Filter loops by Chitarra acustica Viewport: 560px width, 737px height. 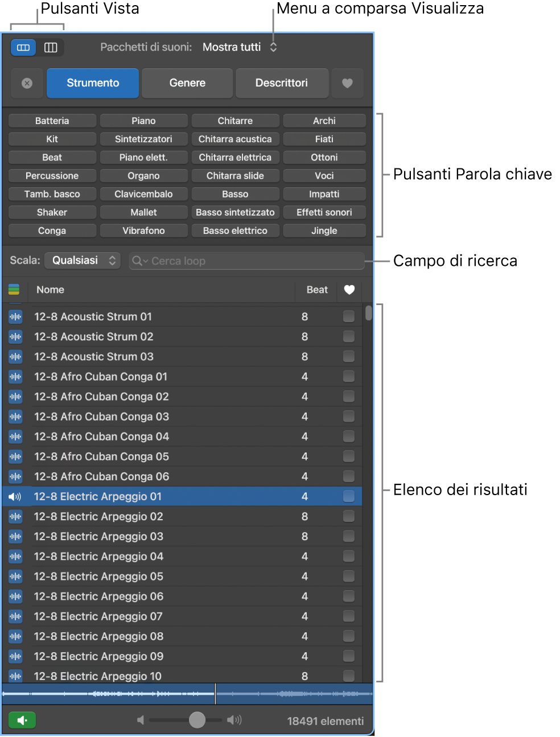(235, 139)
